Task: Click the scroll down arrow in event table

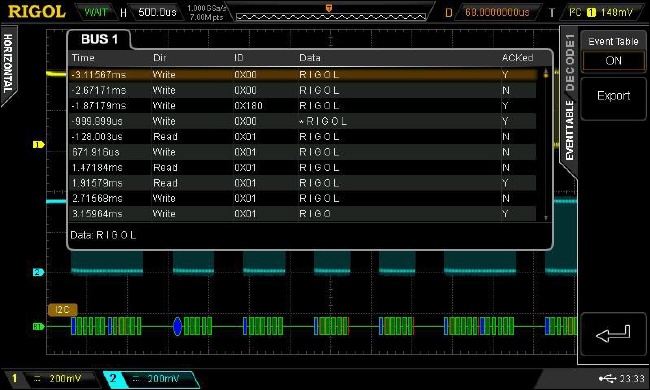Action: pos(546,218)
